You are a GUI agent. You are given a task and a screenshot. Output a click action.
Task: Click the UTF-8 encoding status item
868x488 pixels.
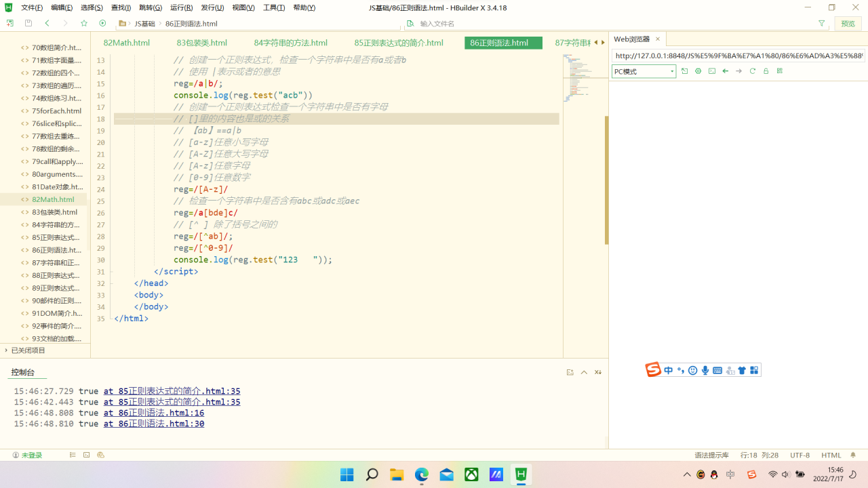point(800,455)
